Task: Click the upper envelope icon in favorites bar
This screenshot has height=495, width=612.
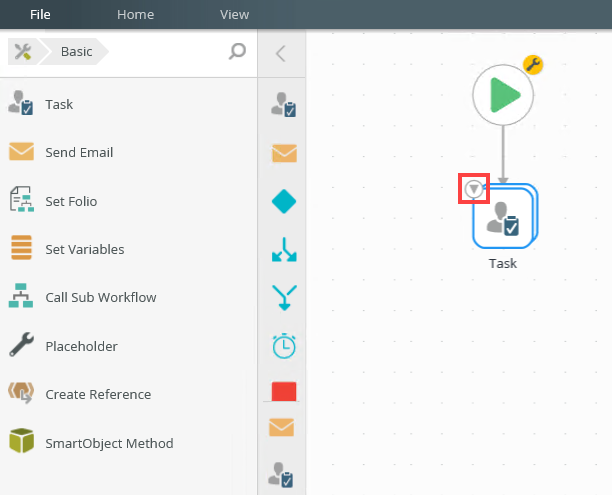Action: (284, 153)
